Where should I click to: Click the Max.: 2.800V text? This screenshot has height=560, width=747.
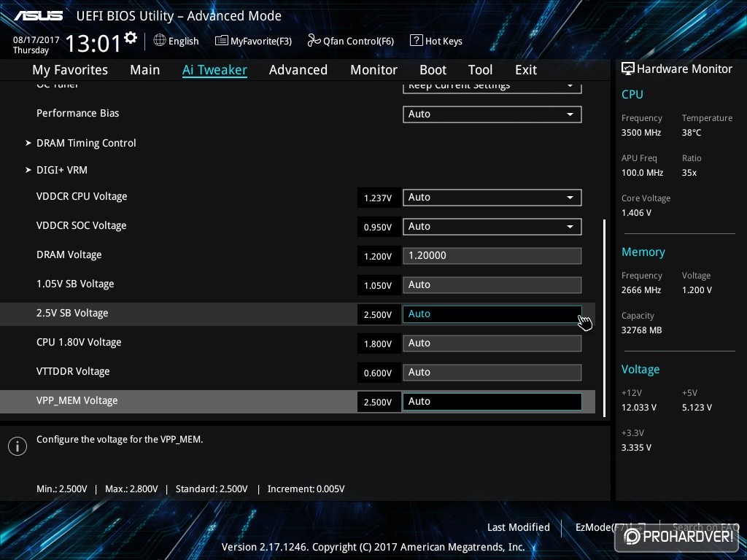[131, 489]
